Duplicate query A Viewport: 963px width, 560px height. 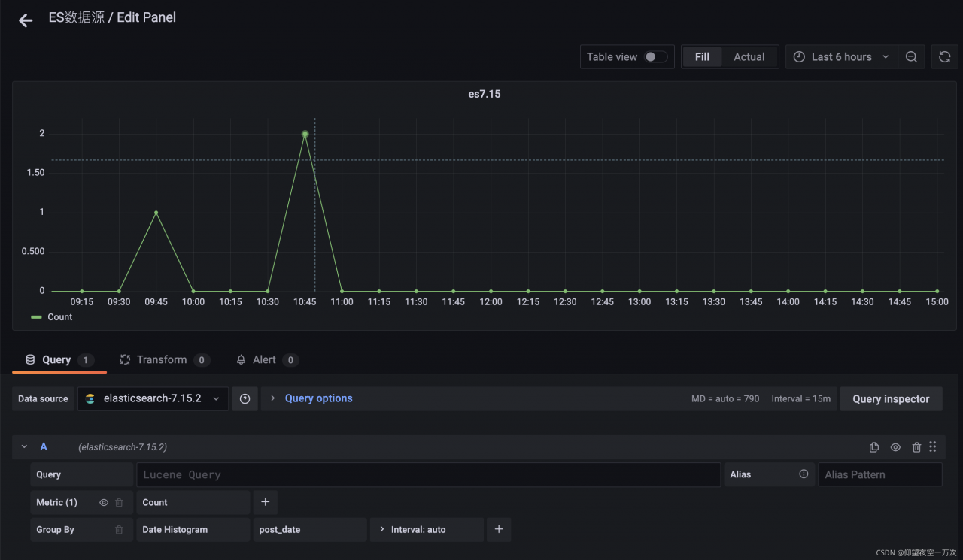pos(874,447)
